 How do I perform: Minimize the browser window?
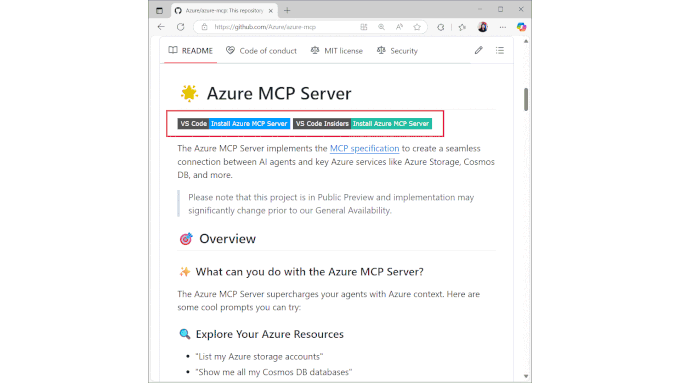480,9
